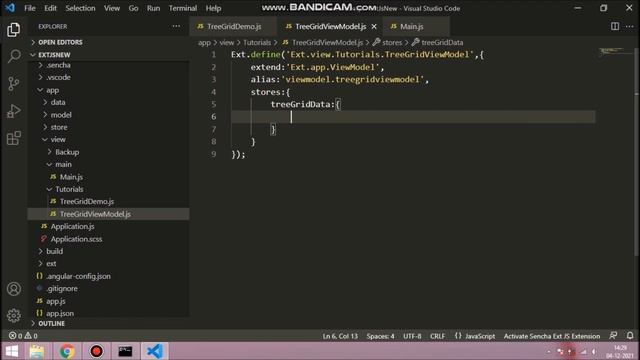The image size is (640, 360).
Task: Open Chrome from the taskbar
Action: click(x=67, y=351)
